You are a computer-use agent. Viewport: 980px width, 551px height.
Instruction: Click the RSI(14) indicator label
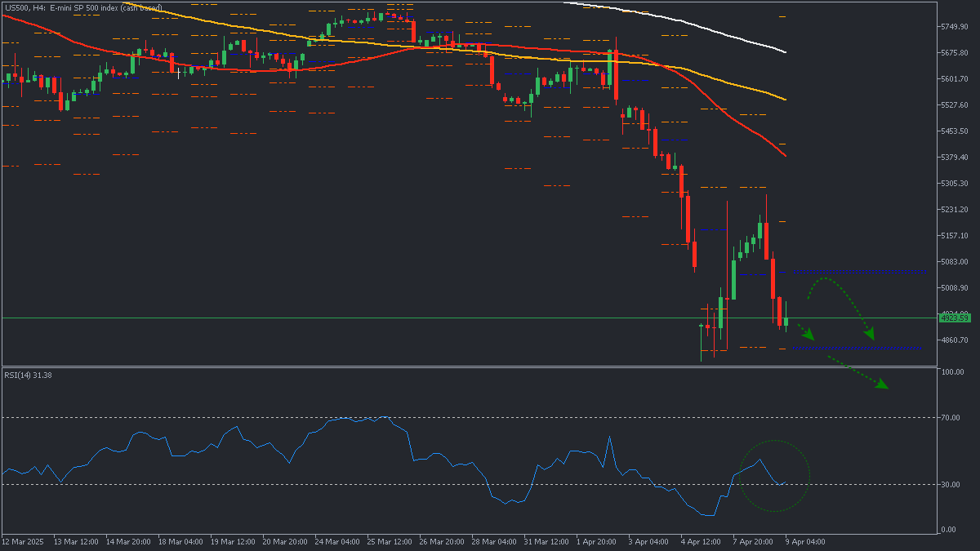pyautogui.click(x=28, y=375)
